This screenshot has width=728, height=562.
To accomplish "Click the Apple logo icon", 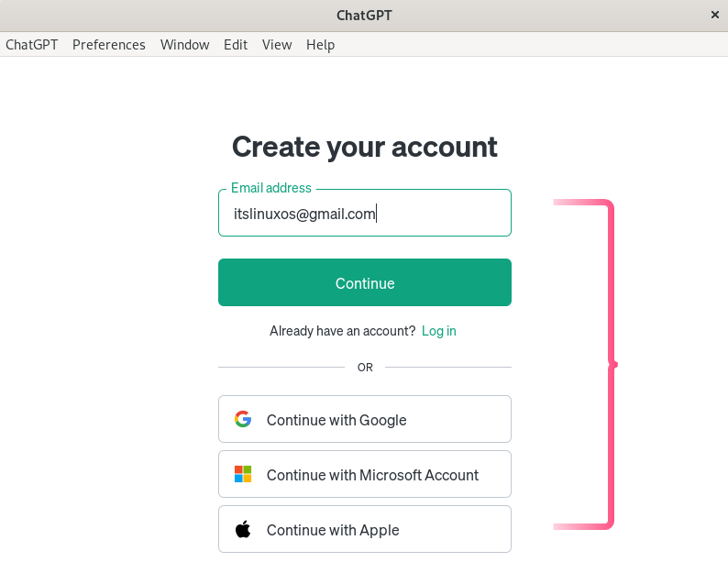I will click(243, 529).
